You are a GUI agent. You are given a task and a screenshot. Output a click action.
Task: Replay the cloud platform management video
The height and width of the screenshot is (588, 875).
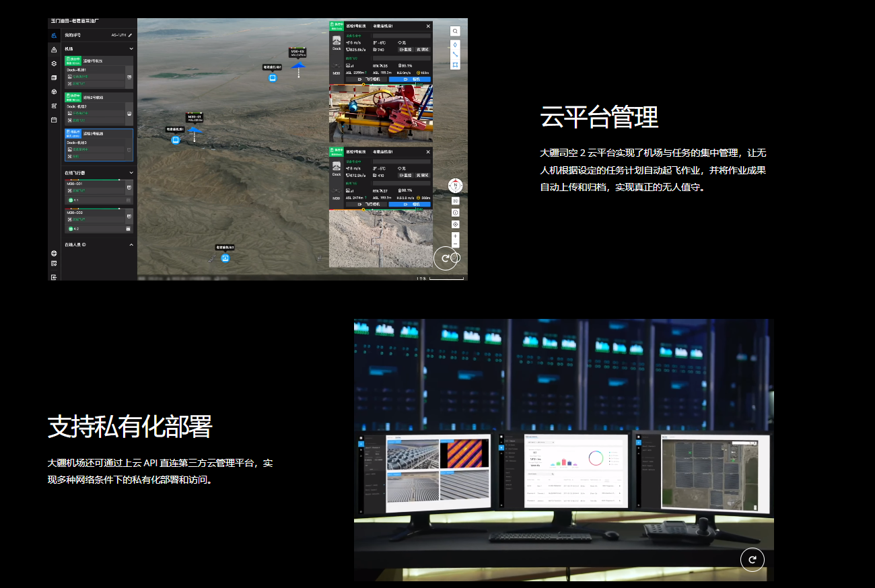point(445,258)
